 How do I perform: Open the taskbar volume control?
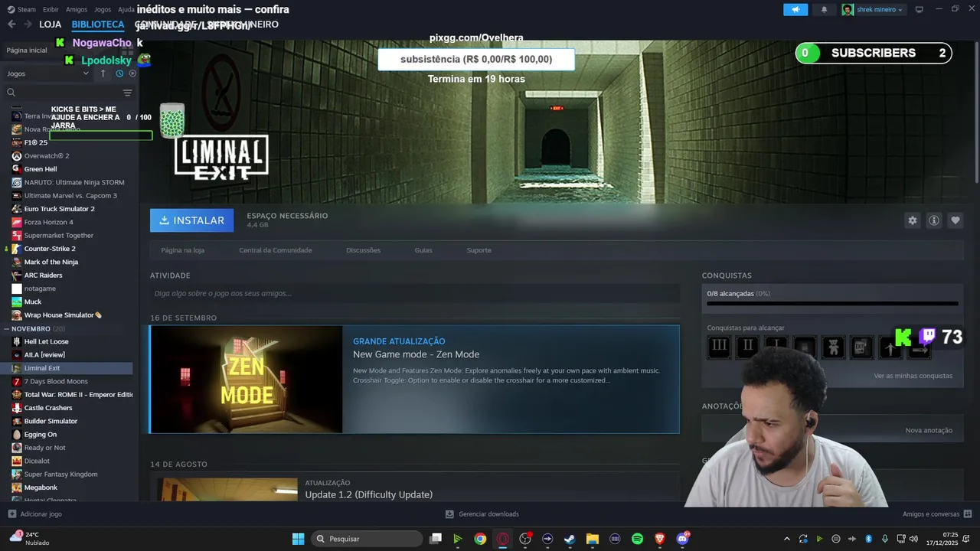(x=913, y=539)
